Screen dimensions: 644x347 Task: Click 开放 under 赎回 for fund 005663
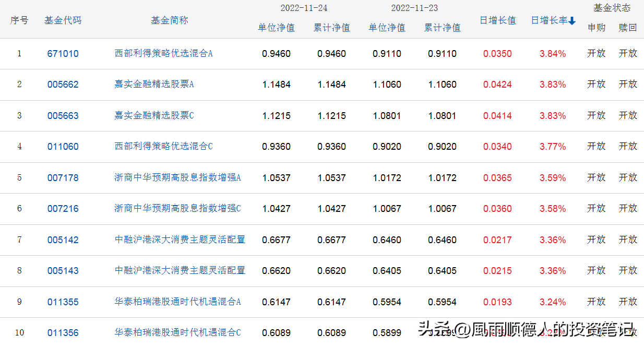coord(628,115)
